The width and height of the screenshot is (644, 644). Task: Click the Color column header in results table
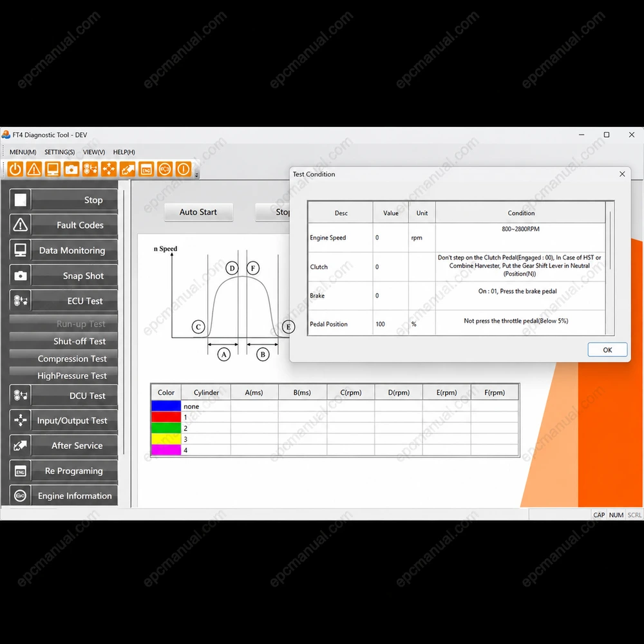tap(166, 392)
